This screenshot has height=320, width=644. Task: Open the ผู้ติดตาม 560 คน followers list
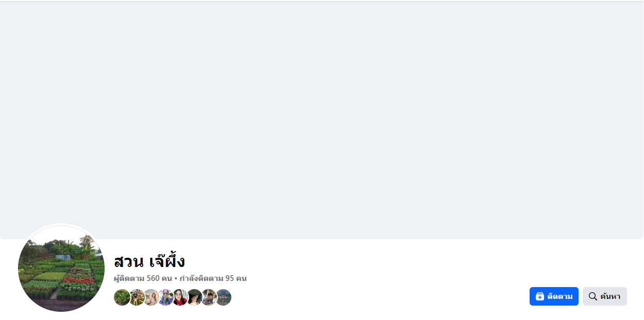tap(143, 278)
